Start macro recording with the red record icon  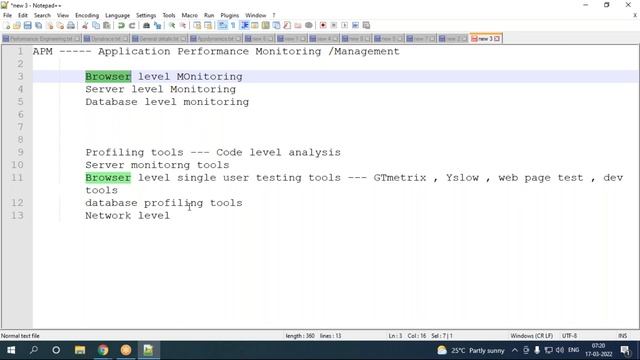pyautogui.click(x=323, y=25)
